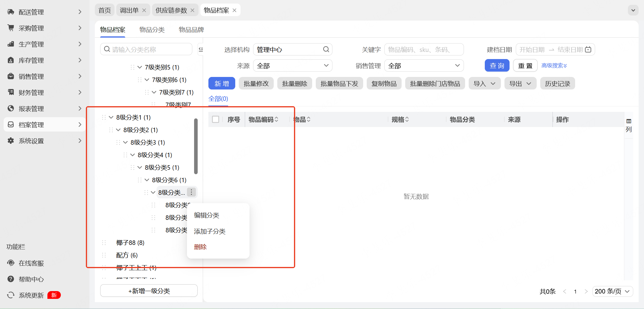Select the 椰子88 (8) category
Viewport: 644px width, 309px height.
[x=130, y=243]
